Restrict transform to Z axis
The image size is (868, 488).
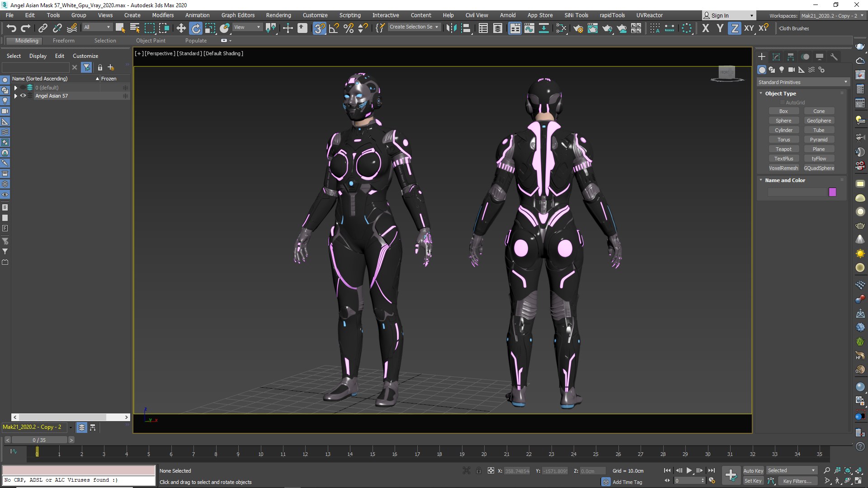tap(735, 28)
